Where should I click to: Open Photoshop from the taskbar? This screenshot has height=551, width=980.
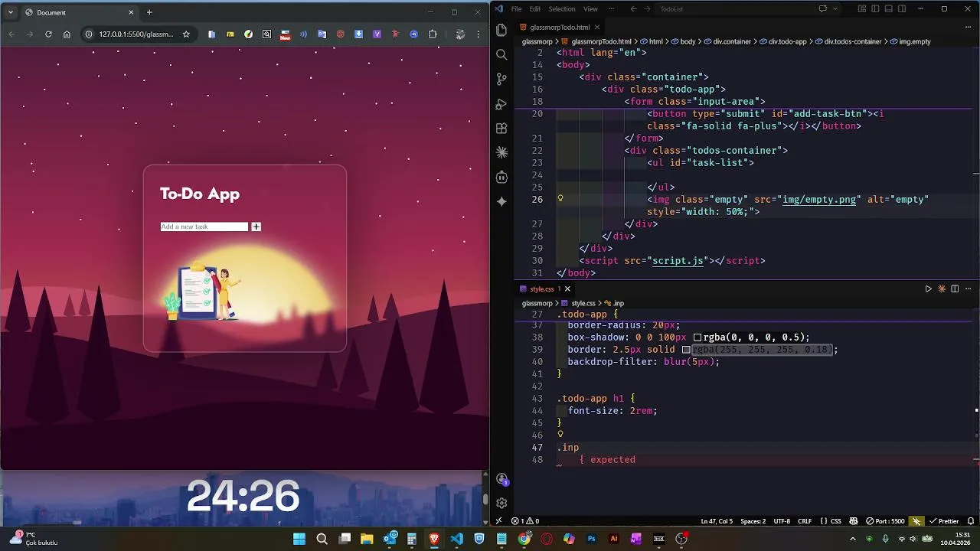[x=591, y=539]
